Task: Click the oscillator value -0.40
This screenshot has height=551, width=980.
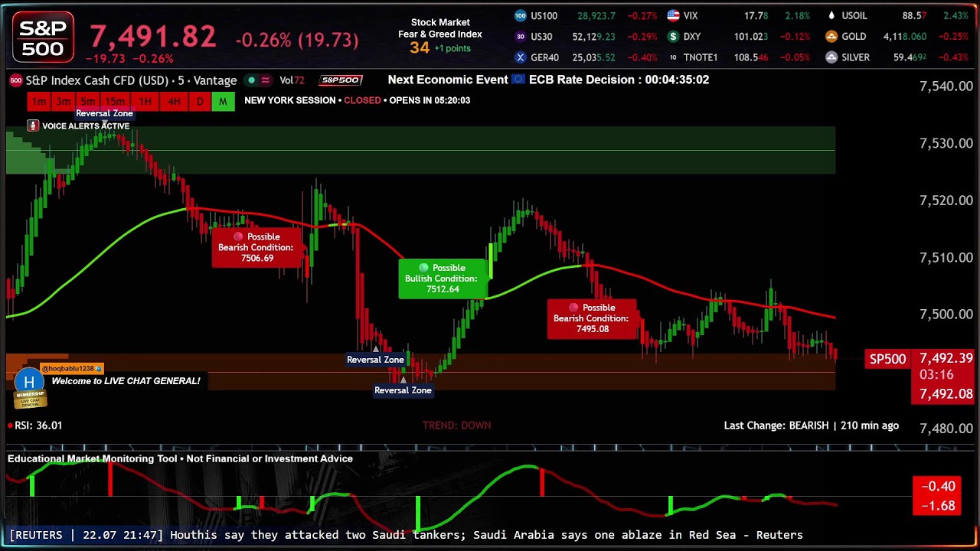Action: [x=939, y=487]
